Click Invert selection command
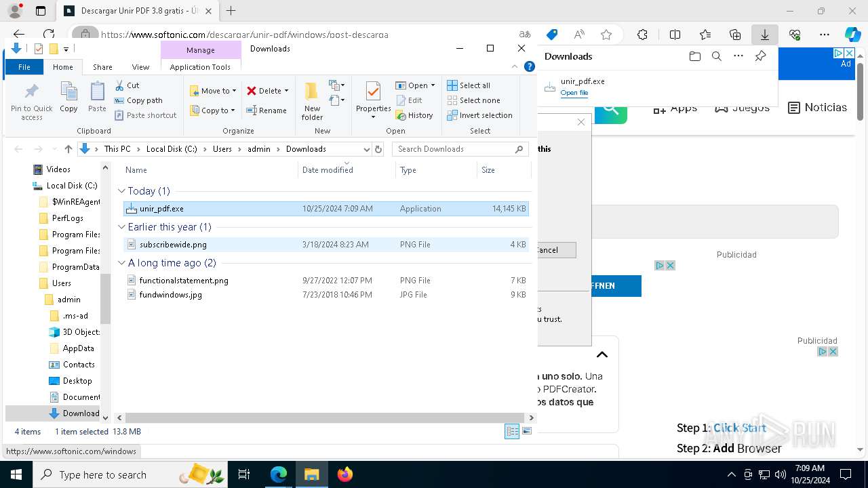 coord(479,115)
